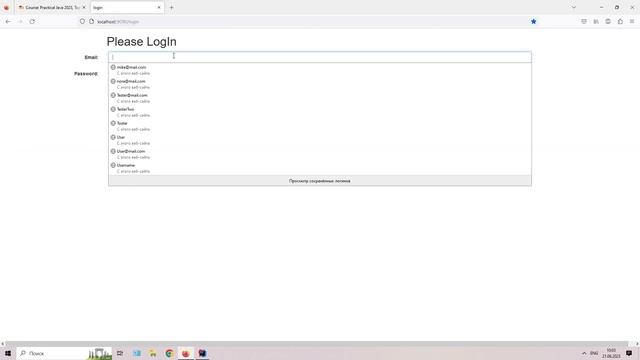
Task: Open the library bookshelf icon
Action: click(596, 22)
